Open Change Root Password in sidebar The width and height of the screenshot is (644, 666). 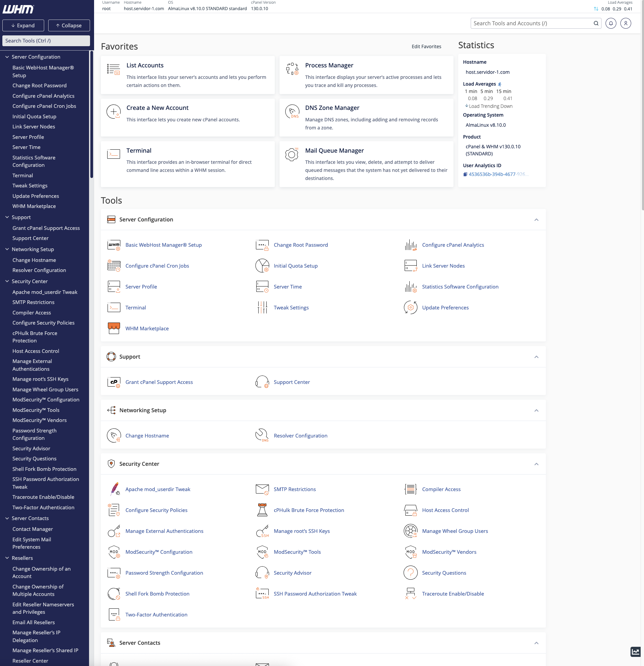[x=39, y=86]
